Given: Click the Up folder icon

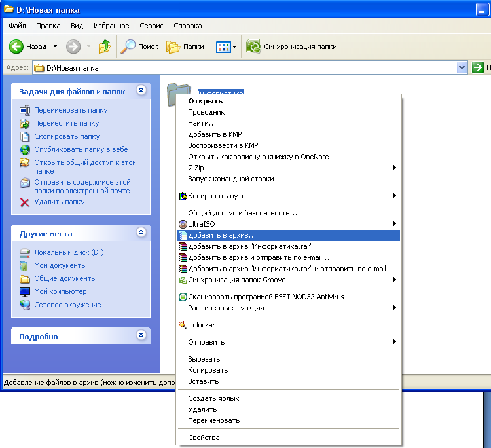Looking at the screenshot, I should [105, 47].
